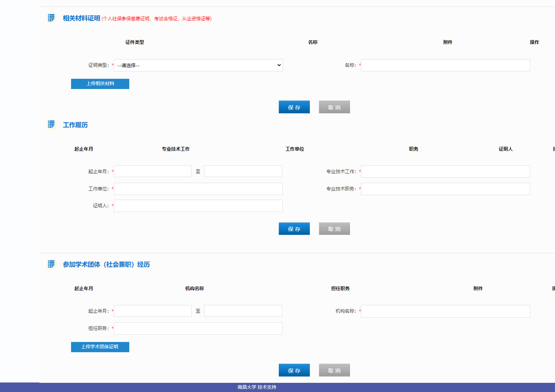This screenshot has width=555, height=392.
Task: Cancel the 相关材料证明 section edits
Action: click(334, 107)
